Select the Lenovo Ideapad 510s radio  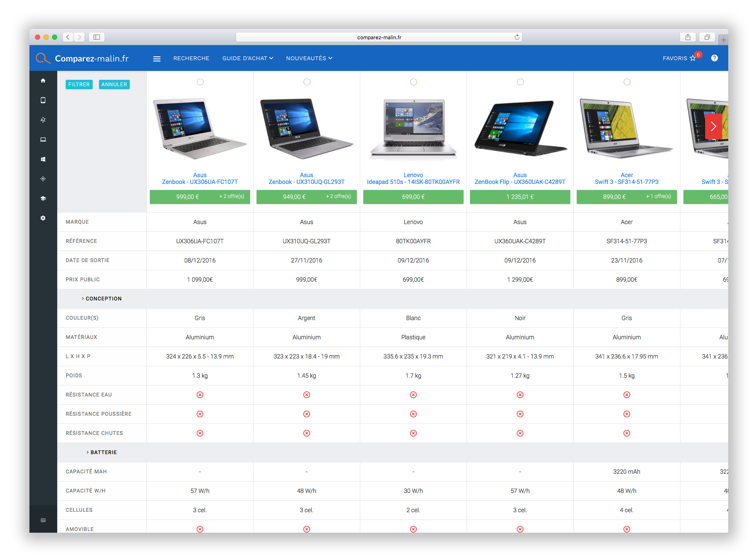pos(414,82)
